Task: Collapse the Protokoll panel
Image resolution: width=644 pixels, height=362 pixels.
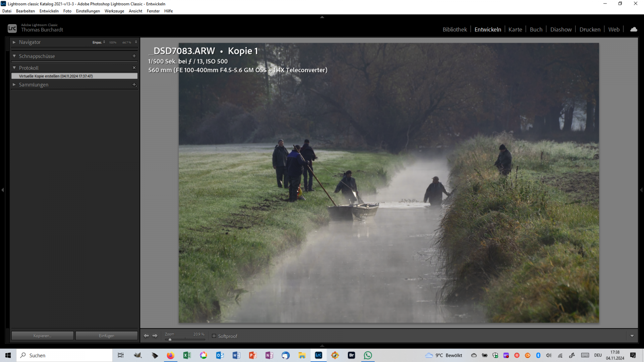Action: tap(14, 68)
